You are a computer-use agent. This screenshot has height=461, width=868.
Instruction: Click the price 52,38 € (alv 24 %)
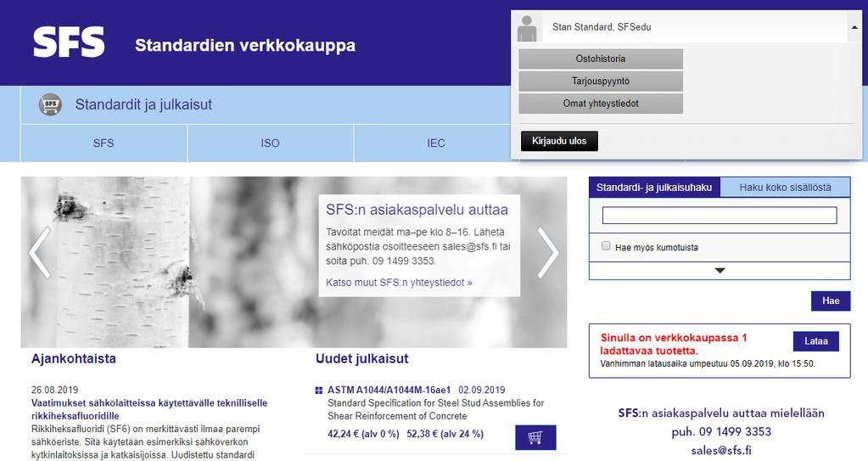[445, 434]
